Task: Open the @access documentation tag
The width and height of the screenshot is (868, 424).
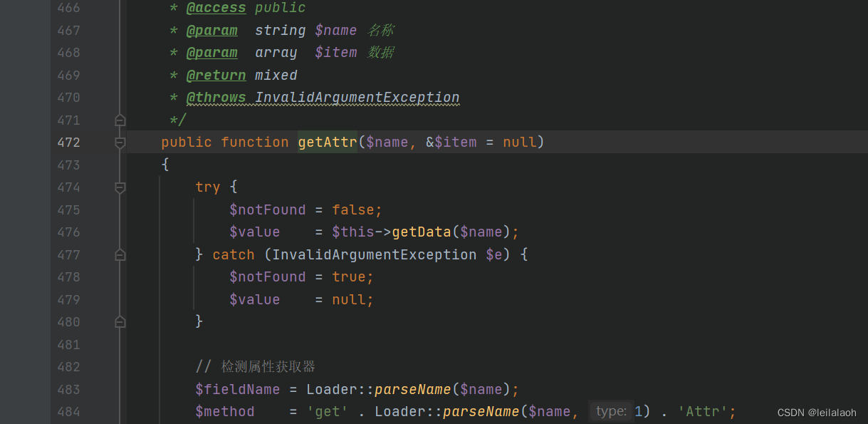Action: point(216,8)
